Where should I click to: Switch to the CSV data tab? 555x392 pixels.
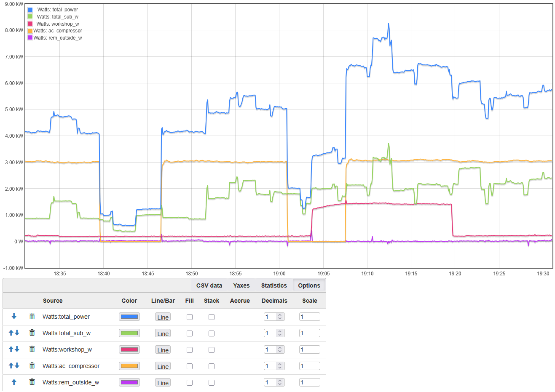[209, 285]
